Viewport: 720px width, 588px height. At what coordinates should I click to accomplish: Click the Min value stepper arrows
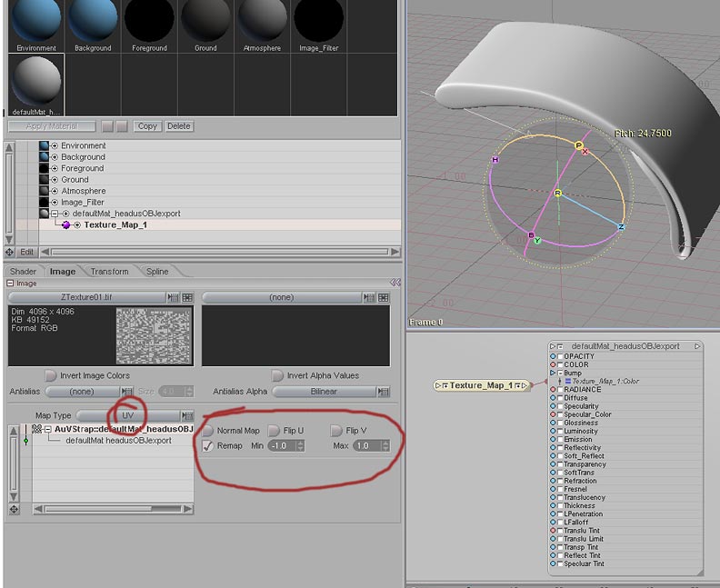click(x=300, y=445)
